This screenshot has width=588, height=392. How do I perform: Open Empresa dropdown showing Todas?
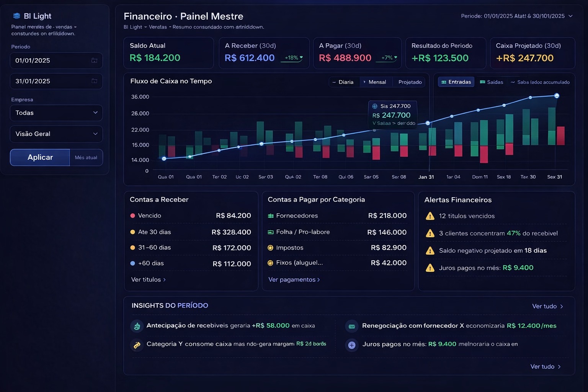tap(56, 113)
